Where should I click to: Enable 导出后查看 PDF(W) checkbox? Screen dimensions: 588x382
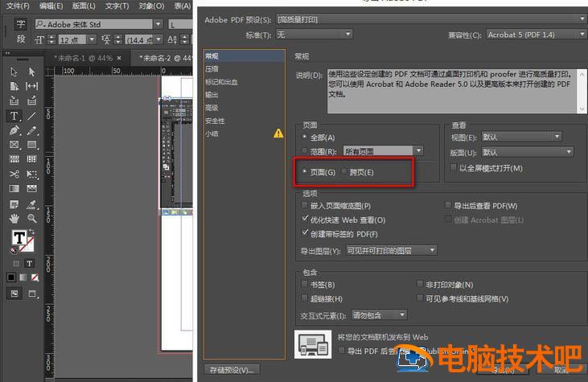click(x=448, y=205)
